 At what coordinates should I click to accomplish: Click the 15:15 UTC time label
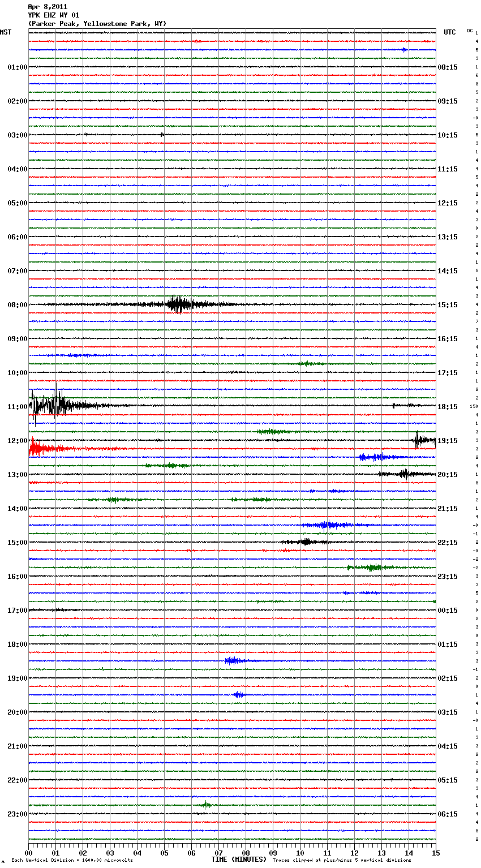448,305
